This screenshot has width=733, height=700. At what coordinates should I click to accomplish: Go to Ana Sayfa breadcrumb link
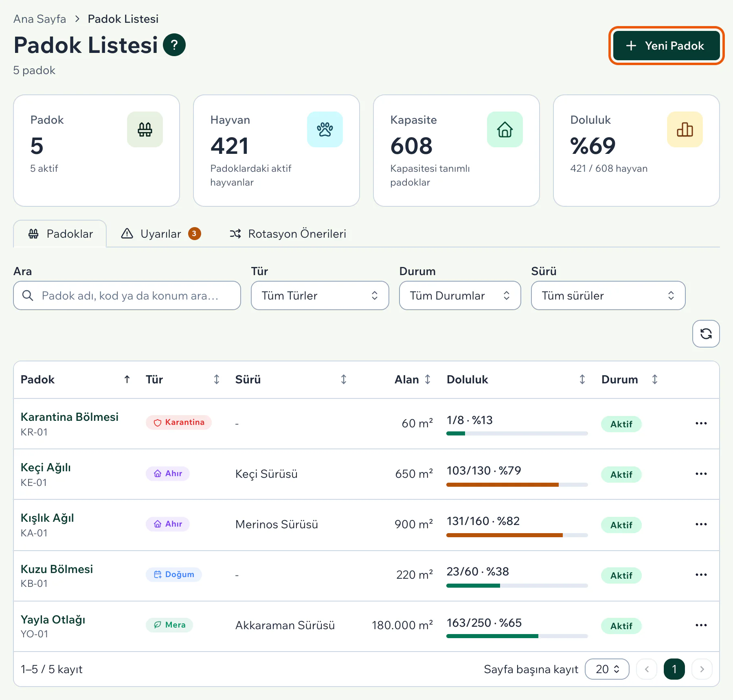point(40,19)
